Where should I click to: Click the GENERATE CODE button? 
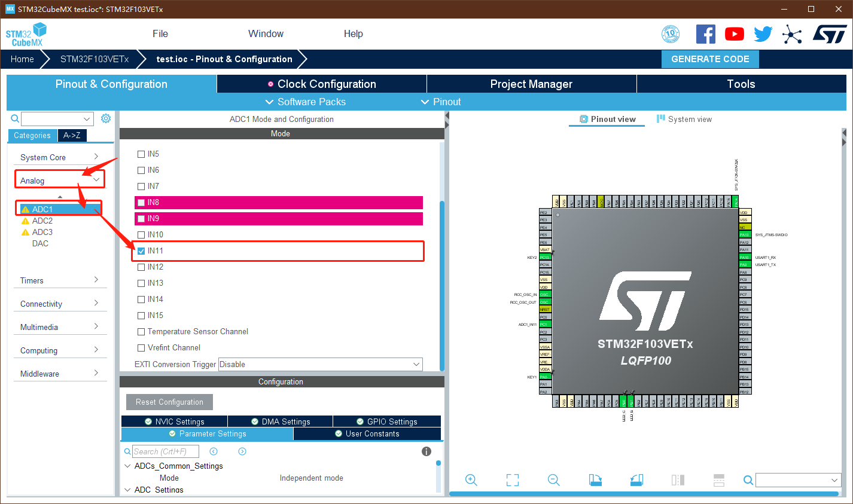click(710, 59)
